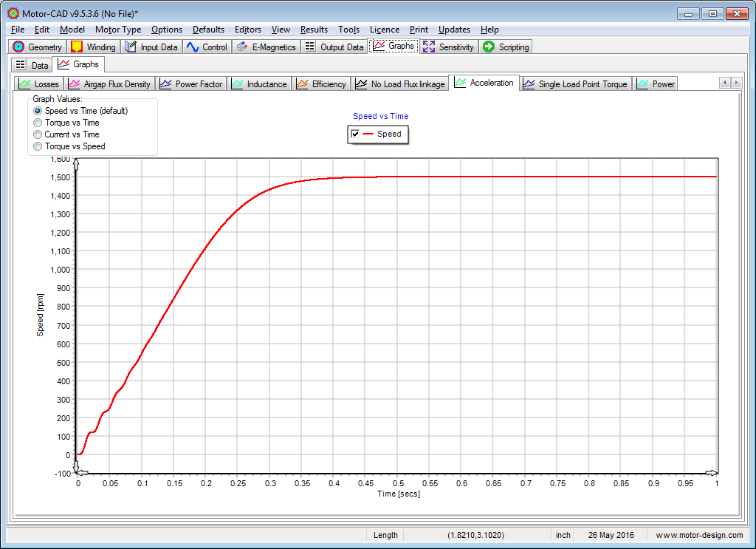Click the Geometry tab icon
This screenshot has width=756, height=549.
point(18,47)
